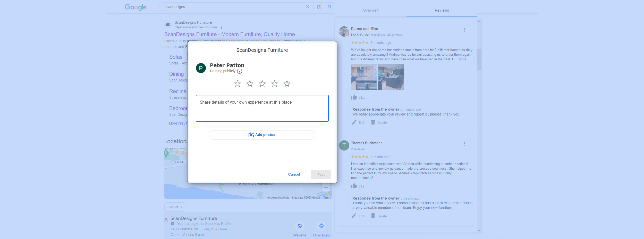Cancel the review dialog
644x239 pixels.
[294, 175]
